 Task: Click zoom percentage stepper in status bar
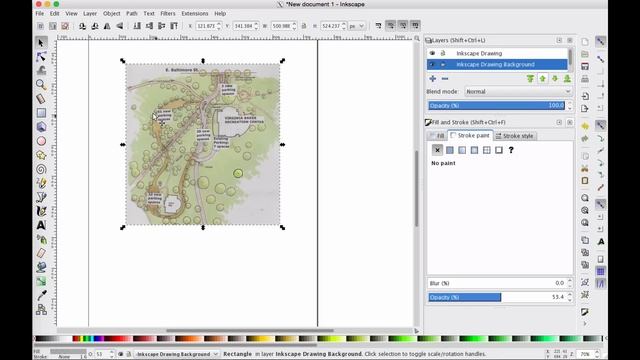597,353
